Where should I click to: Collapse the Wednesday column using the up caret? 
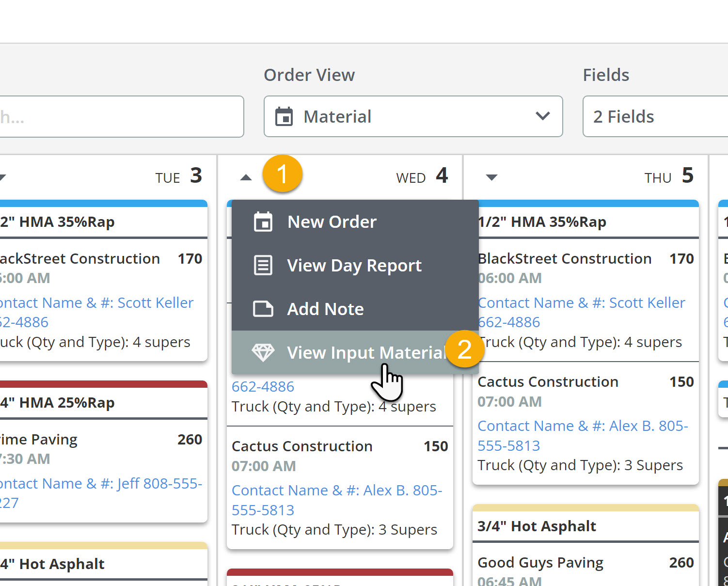246,177
